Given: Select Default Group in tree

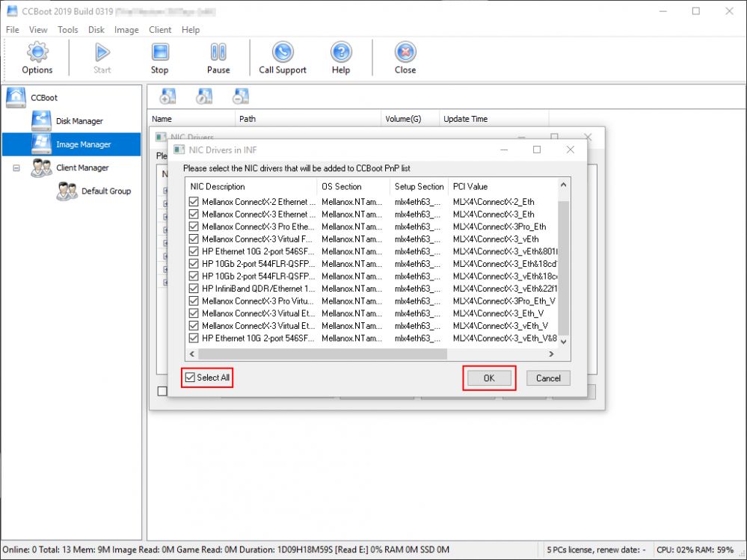Looking at the screenshot, I should (x=105, y=191).
